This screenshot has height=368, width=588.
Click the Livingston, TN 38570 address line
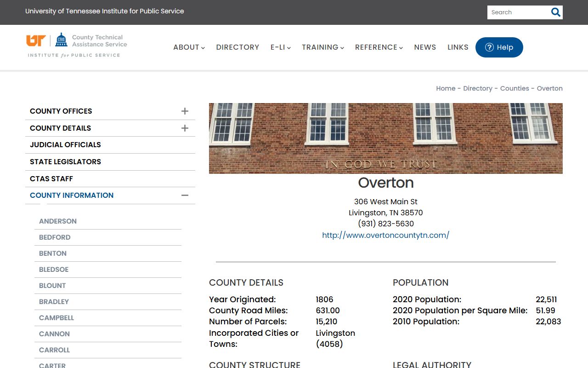click(x=386, y=213)
